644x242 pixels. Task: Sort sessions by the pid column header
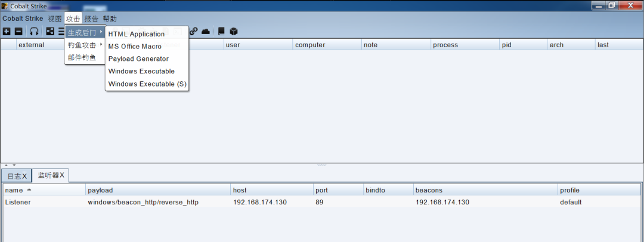[x=524, y=45]
